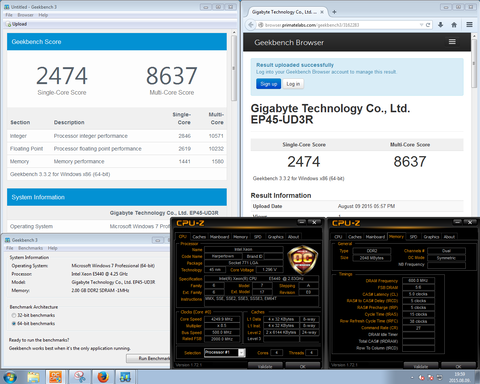The image size is (480, 384).
Task: Click the page identity icon in address bar
Action: tap(261, 25)
